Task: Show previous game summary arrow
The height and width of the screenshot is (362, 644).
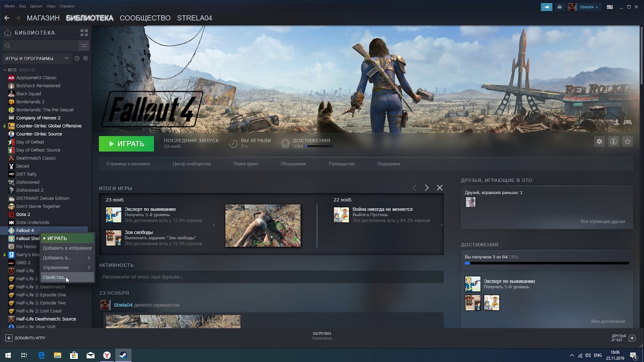Action: click(x=415, y=188)
